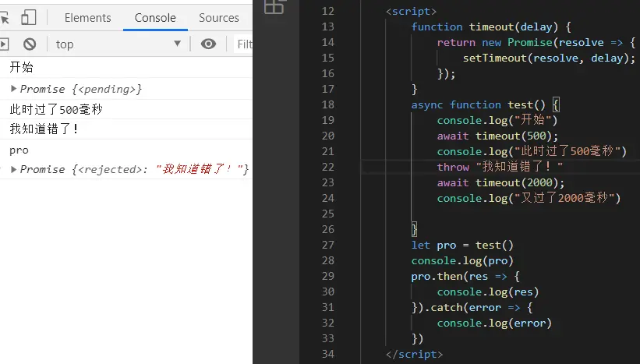
Task: Click the let pro = test() line
Action: point(462,246)
